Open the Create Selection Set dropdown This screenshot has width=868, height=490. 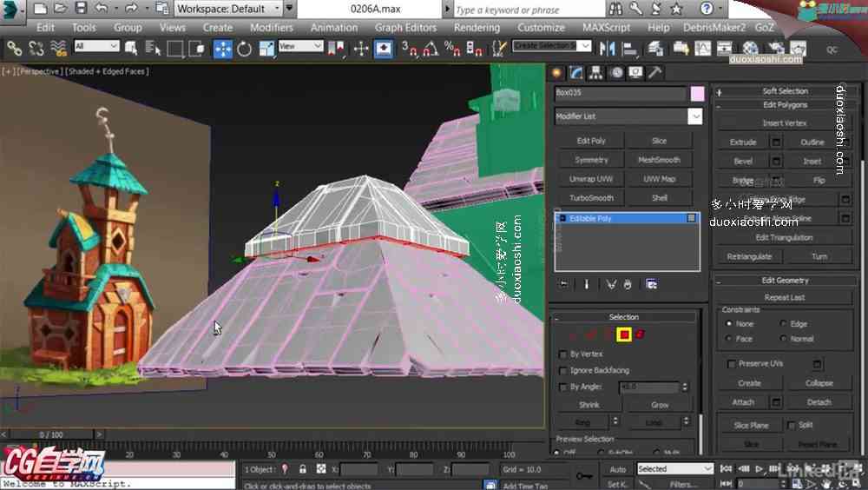552,46
